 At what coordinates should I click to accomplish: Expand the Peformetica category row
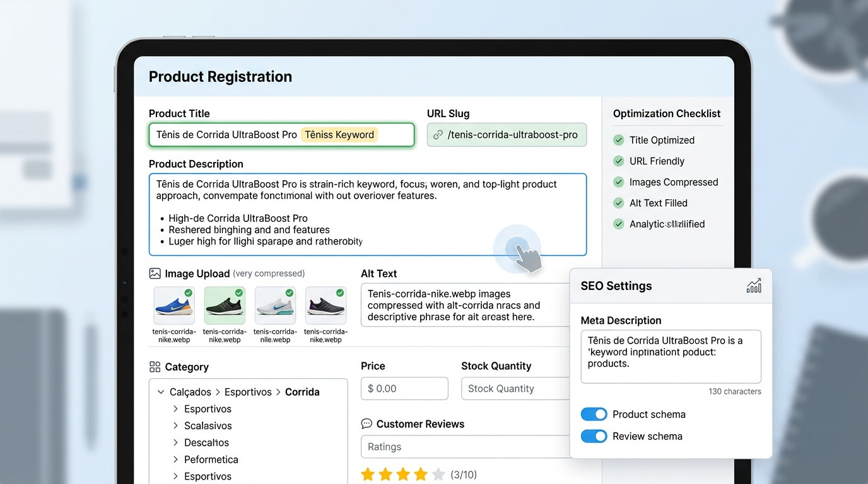click(175, 460)
